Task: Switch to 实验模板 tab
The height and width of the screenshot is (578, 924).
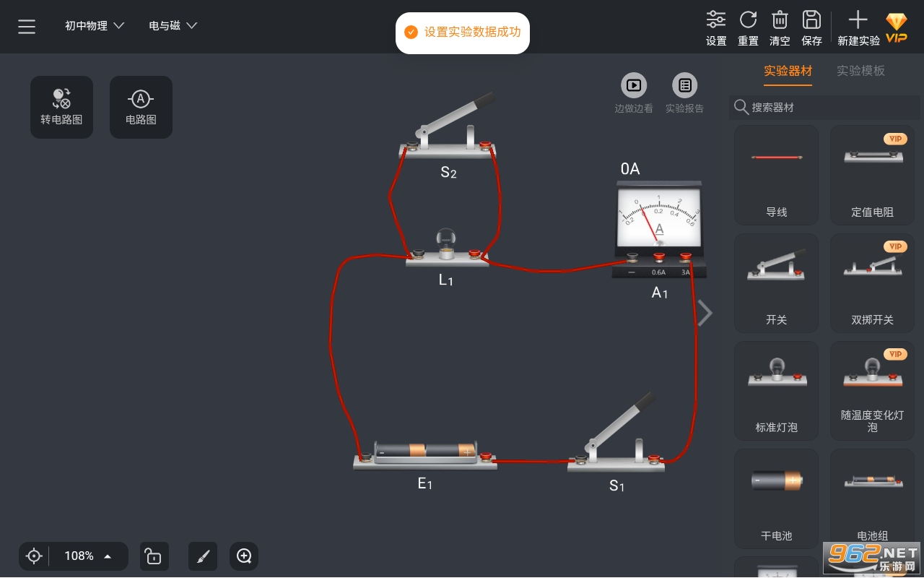Action: pyautogui.click(x=860, y=71)
